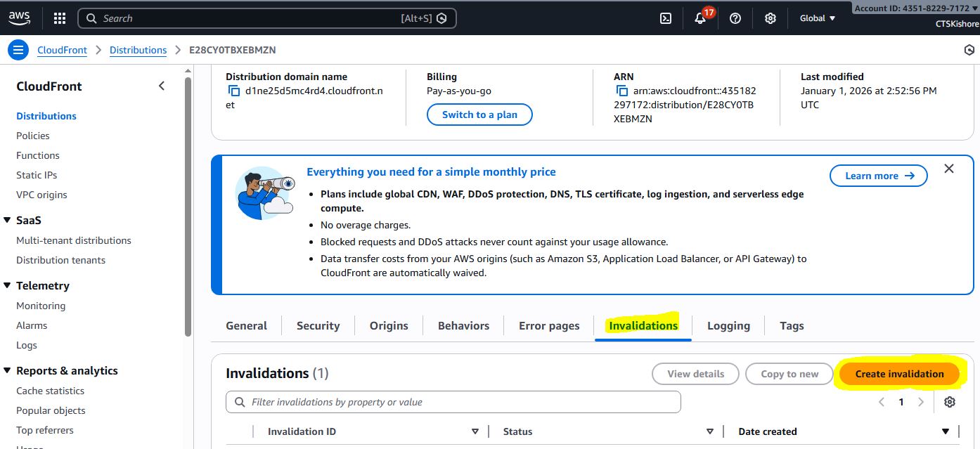This screenshot has height=449, width=980.
Task: Open the AWS services grid menu
Action: pyautogui.click(x=60, y=18)
